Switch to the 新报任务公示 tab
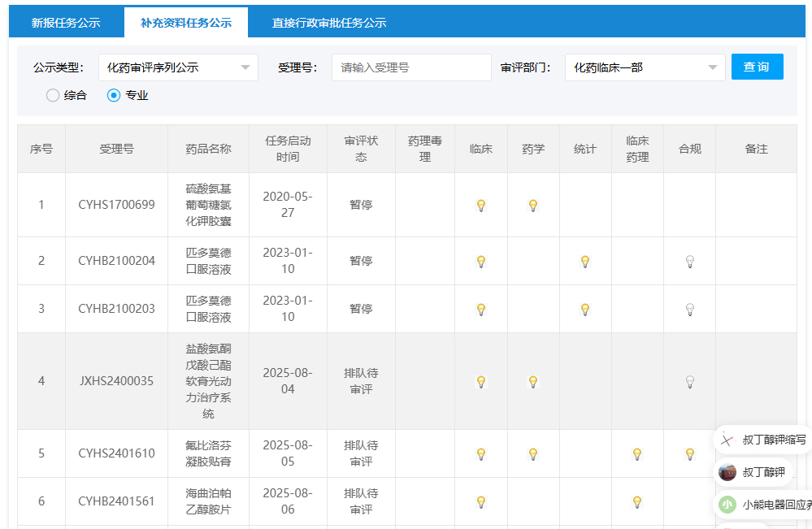The height and width of the screenshot is (529, 812). [x=66, y=23]
